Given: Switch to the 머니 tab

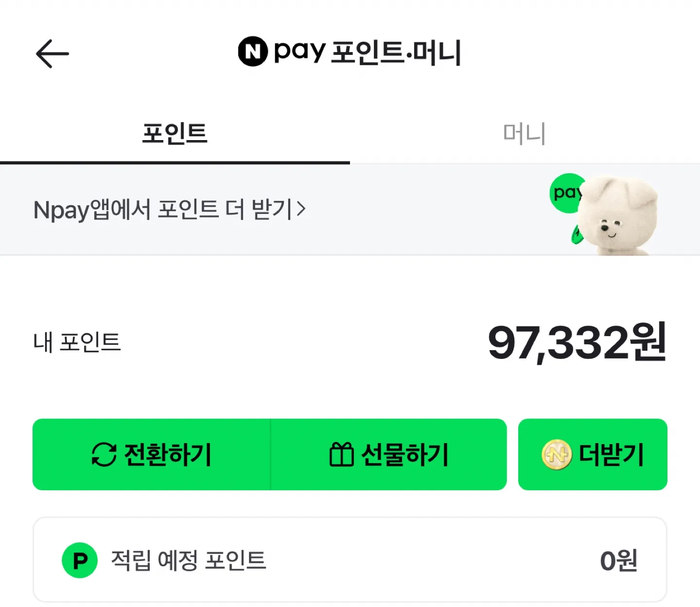Looking at the screenshot, I should (x=525, y=133).
